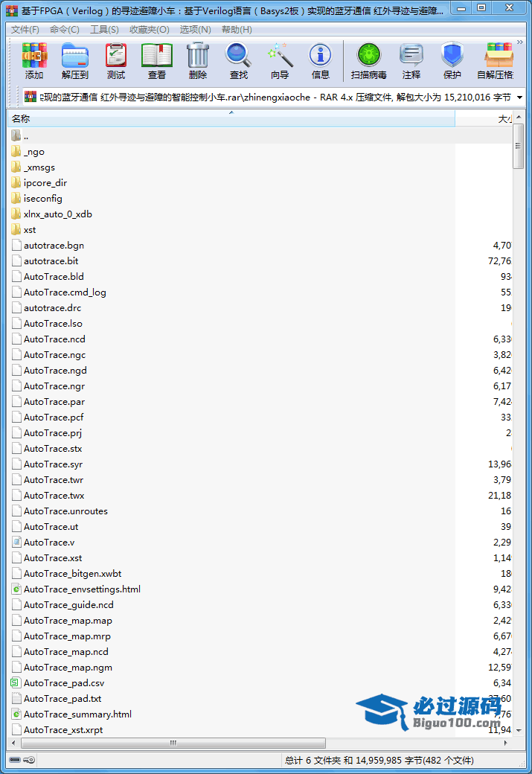Select the ipcore_dir folder
Viewport: 532px width, 774px height.
point(45,183)
